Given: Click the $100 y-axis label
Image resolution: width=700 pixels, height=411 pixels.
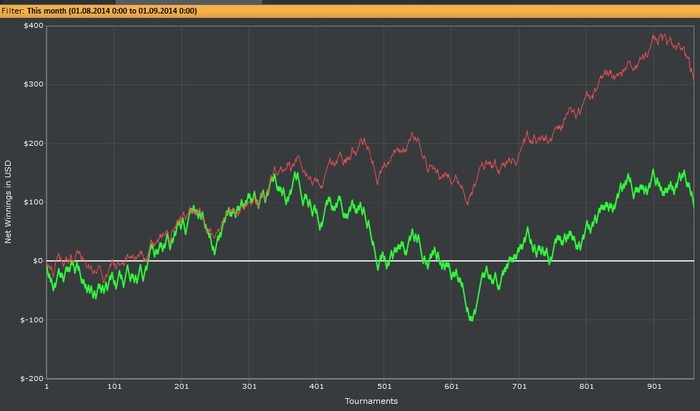Looking at the screenshot, I should [33, 202].
